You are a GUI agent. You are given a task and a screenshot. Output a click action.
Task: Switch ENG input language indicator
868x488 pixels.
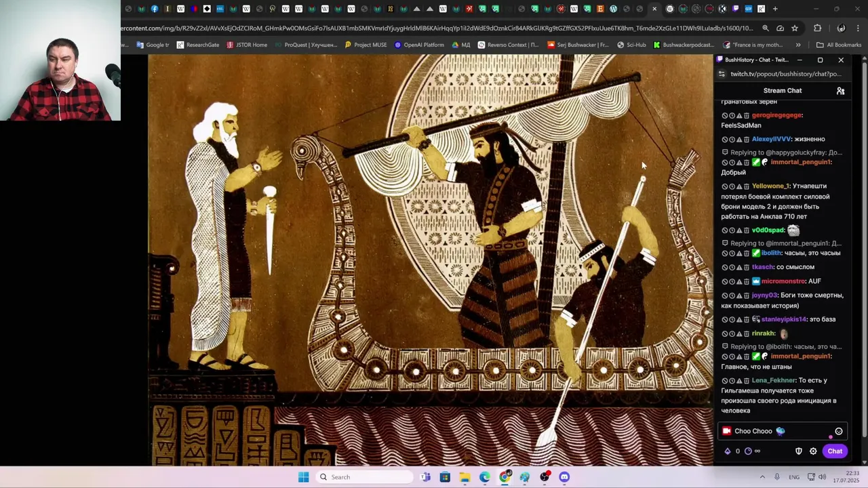point(794,477)
